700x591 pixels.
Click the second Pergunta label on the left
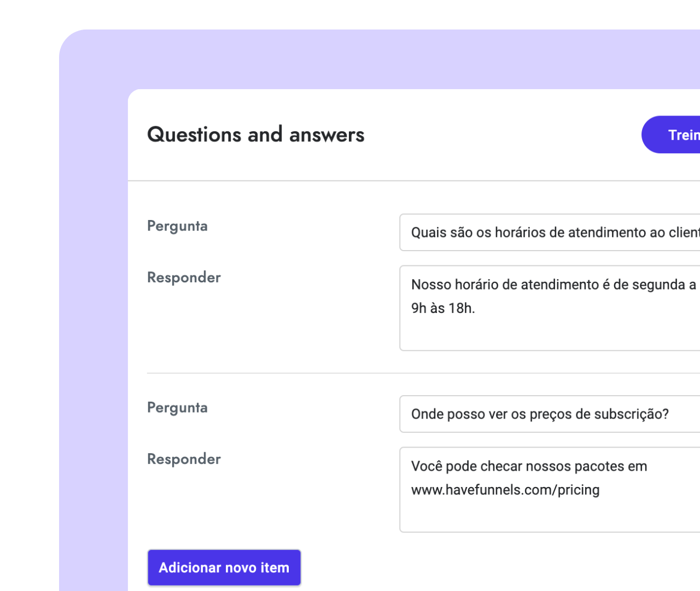pyautogui.click(x=177, y=407)
